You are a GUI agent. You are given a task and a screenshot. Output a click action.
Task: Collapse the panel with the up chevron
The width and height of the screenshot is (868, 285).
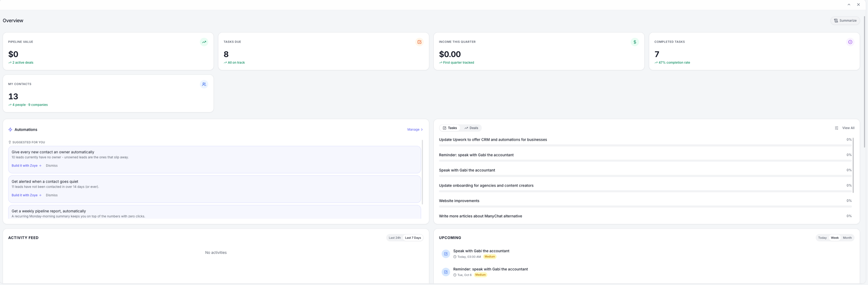click(x=849, y=5)
